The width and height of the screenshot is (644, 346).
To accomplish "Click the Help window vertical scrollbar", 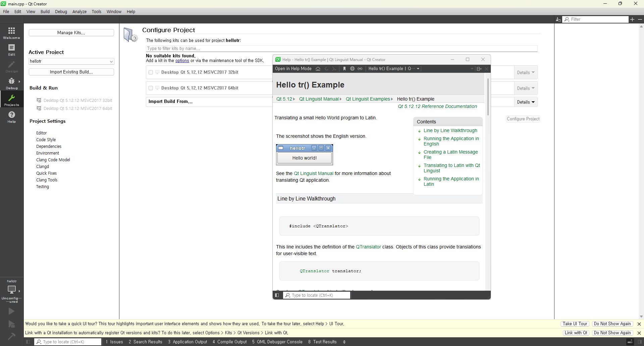I will click(488, 97).
